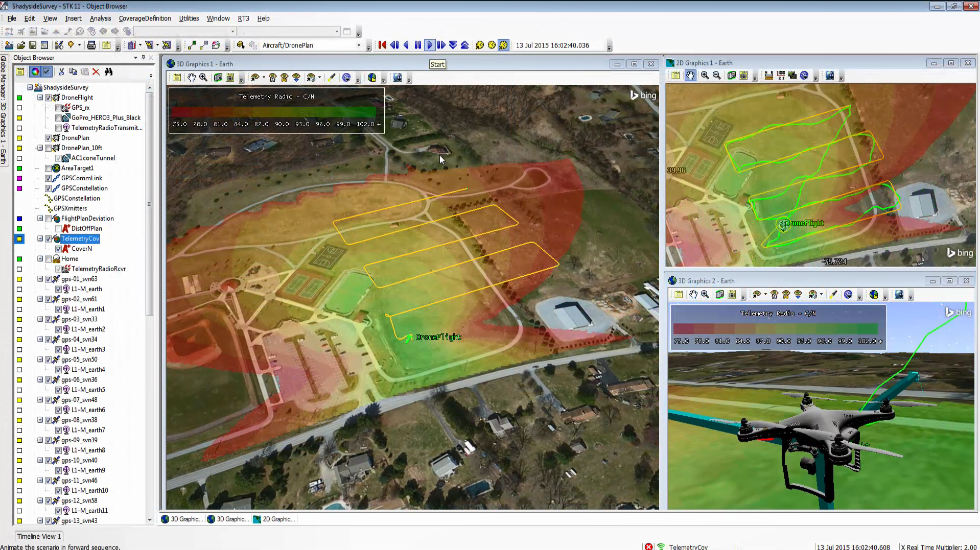Collapse the ShadysideSurvey root node
Viewport: 980px width, 550px height.
[x=30, y=87]
